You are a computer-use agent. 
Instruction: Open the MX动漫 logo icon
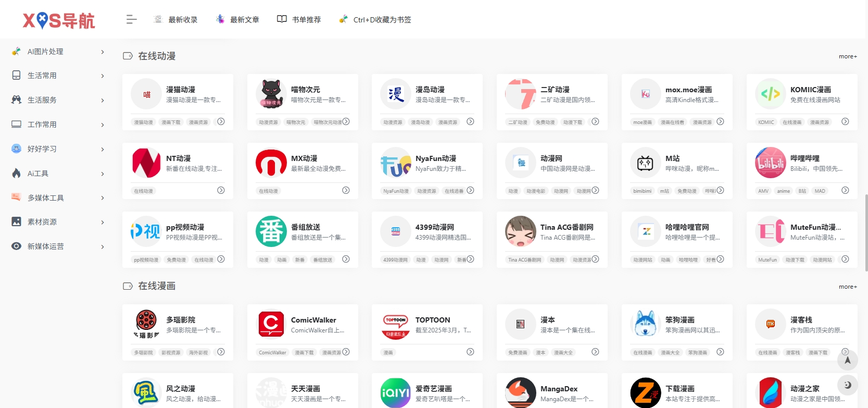pos(271,163)
